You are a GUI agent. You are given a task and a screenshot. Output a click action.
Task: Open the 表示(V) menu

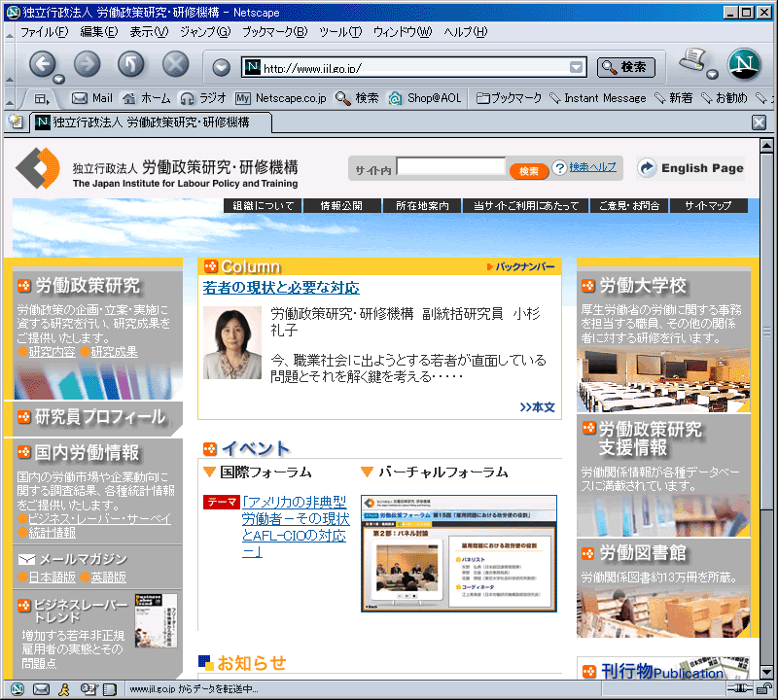149,32
